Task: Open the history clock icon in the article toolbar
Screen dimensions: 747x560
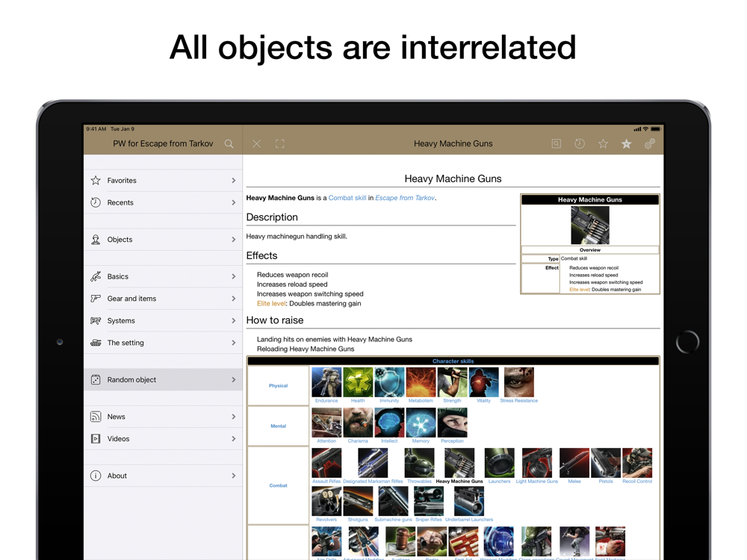Action: pyautogui.click(x=580, y=143)
